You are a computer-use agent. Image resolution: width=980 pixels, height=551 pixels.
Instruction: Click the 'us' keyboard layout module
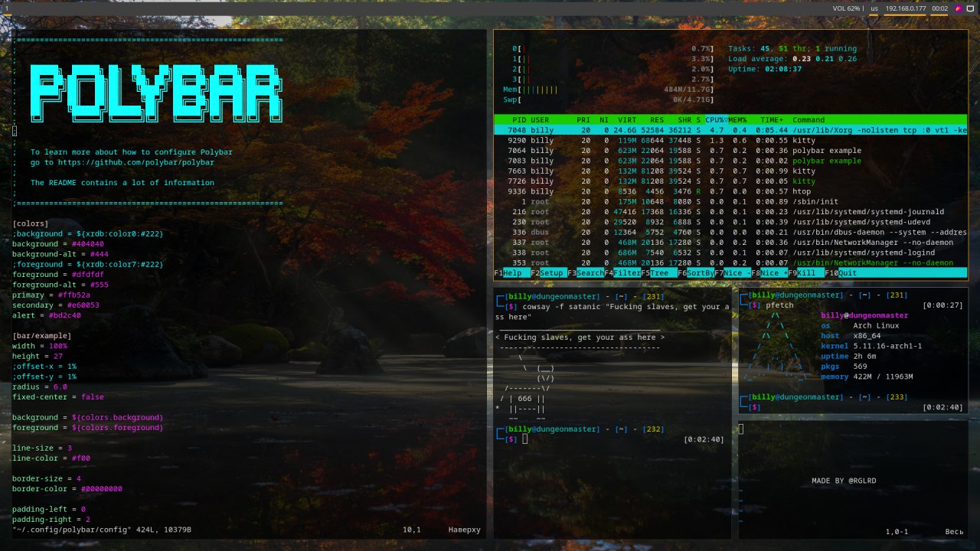(874, 8)
